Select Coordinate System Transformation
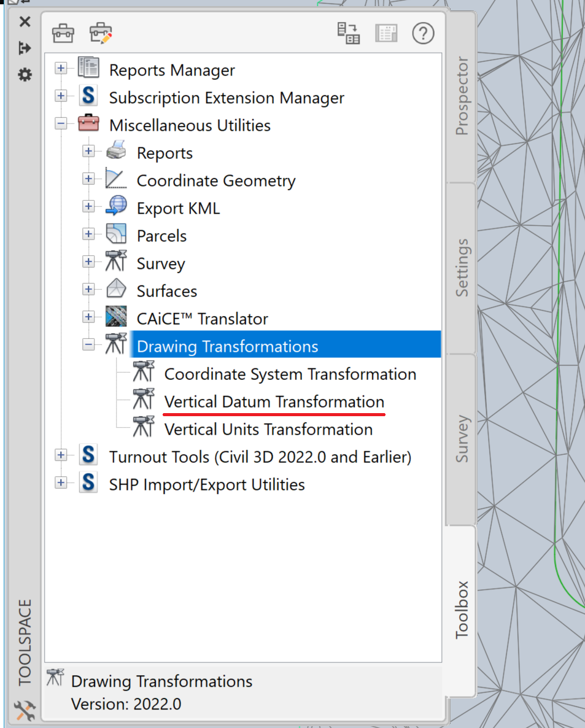This screenshot has width=585, height=728. [290, 374]
